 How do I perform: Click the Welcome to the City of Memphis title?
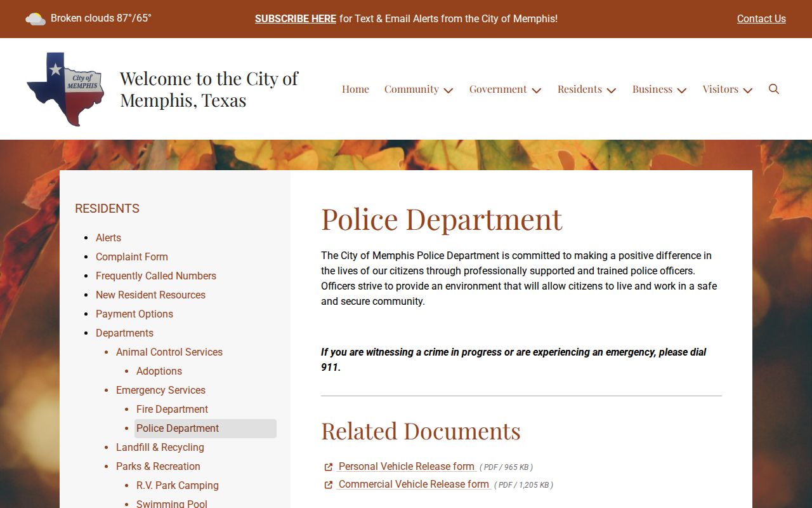click(x=209, y=89)
